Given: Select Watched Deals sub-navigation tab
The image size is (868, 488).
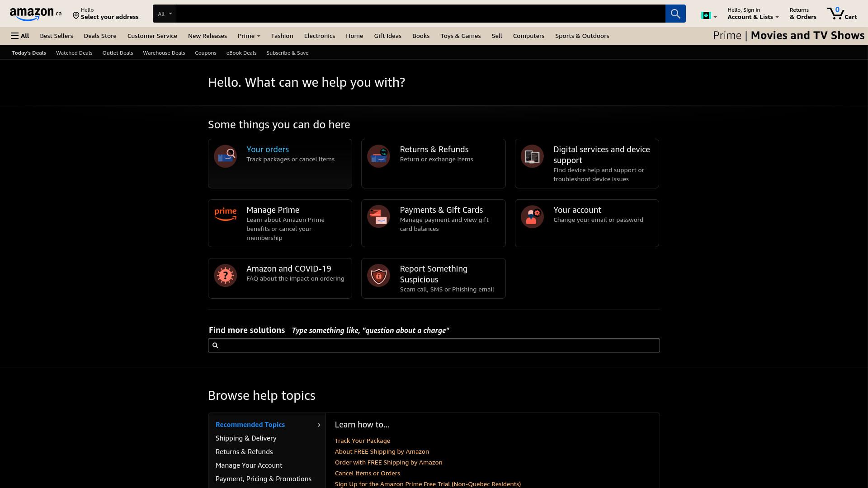Looking at the screenshot, I should point(74,53).
